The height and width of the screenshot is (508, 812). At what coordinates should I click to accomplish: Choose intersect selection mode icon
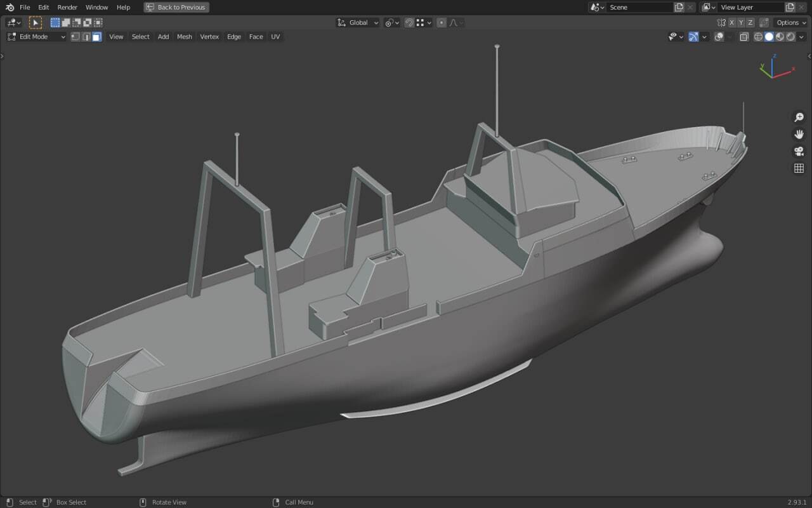point(98,22)
